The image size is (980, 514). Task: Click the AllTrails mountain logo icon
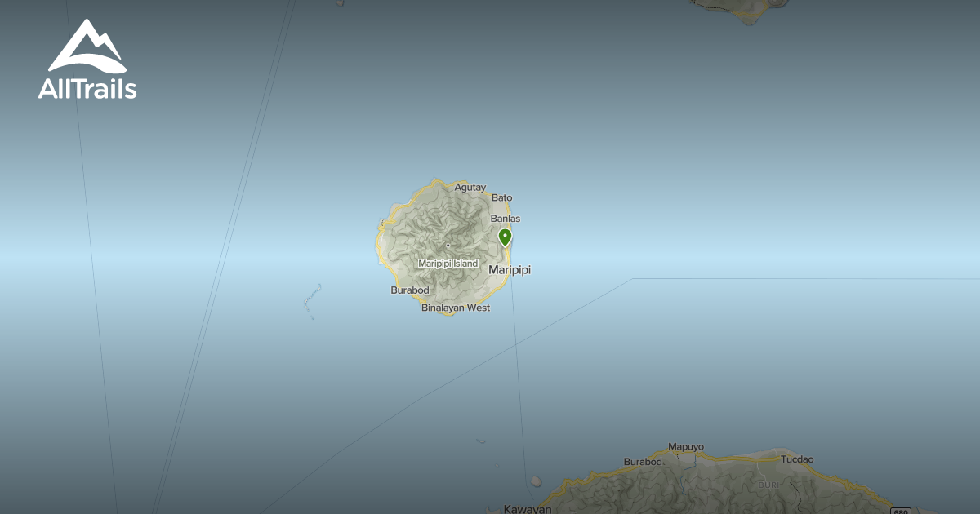point(87,47)
